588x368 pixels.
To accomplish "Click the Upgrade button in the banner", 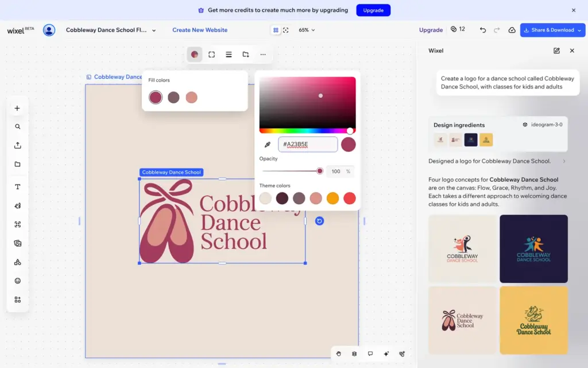I will [x=373, y=10].
